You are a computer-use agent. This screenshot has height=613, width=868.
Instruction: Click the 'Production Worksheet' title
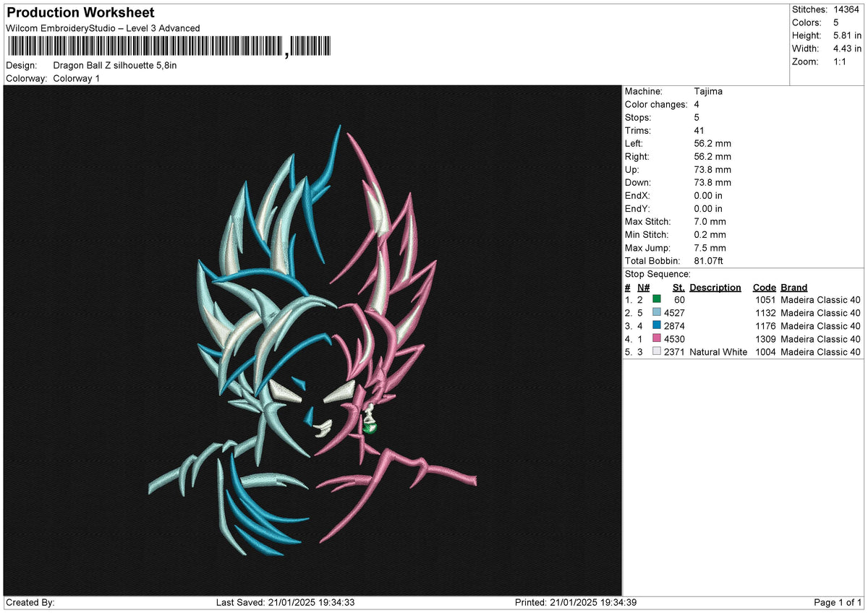(80, 13)
